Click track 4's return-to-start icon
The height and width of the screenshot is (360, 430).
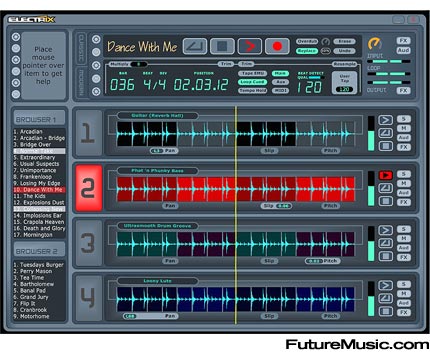tap(385, 298)
